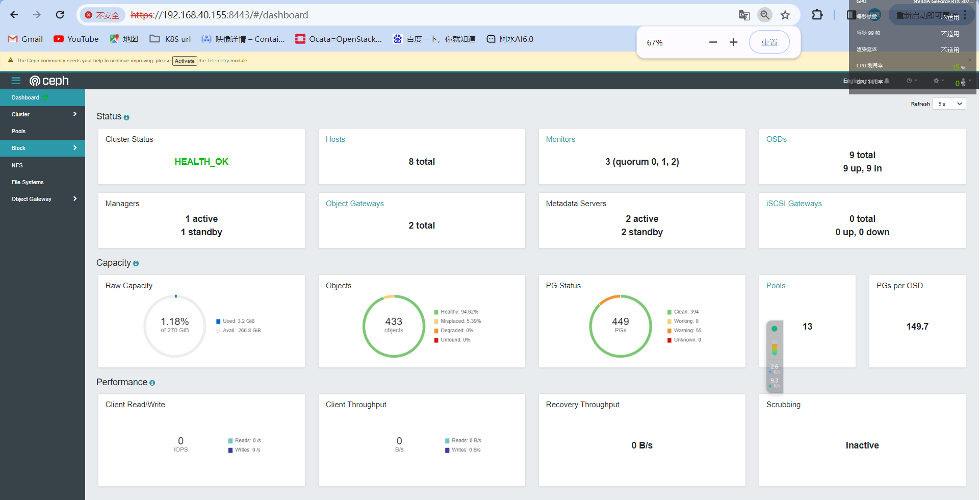
Task: Click the 'Misplaced: 5.39%' legend entry
Action: click(457, 321)
